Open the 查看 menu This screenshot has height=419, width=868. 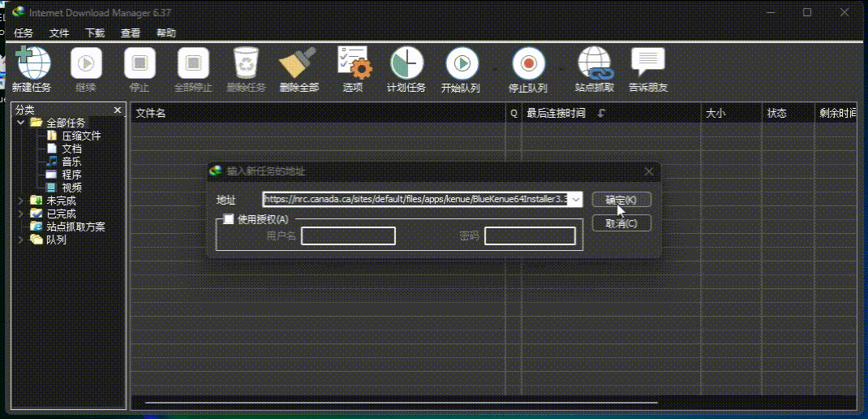coord(131,33)
